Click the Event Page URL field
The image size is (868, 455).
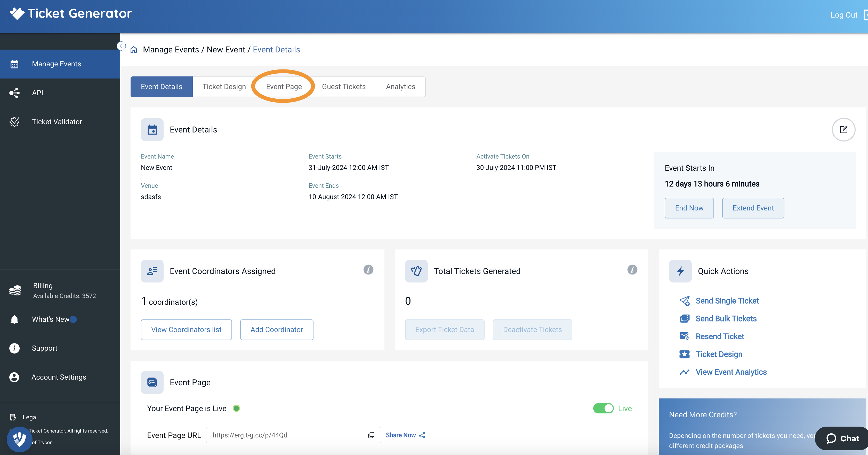pos(293,435)
